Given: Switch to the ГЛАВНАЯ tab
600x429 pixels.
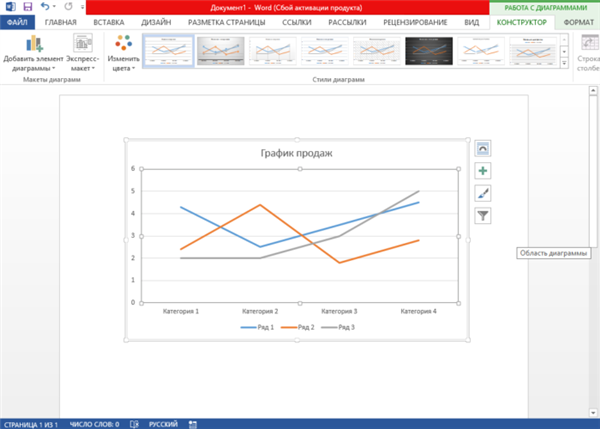Looking at the screenshot, I should (x=60, y=22).
